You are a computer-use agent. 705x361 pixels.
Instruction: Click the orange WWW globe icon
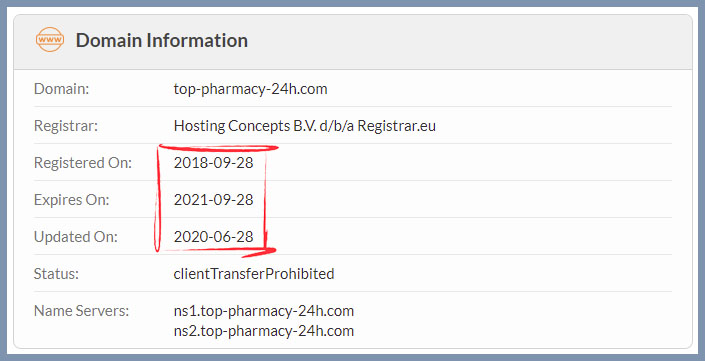[50, 40]
